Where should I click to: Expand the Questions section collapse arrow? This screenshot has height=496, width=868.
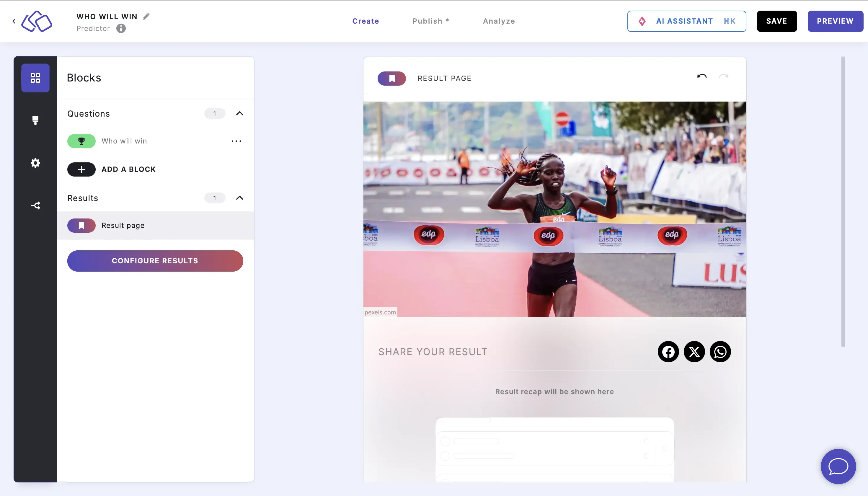pos(239,113)
